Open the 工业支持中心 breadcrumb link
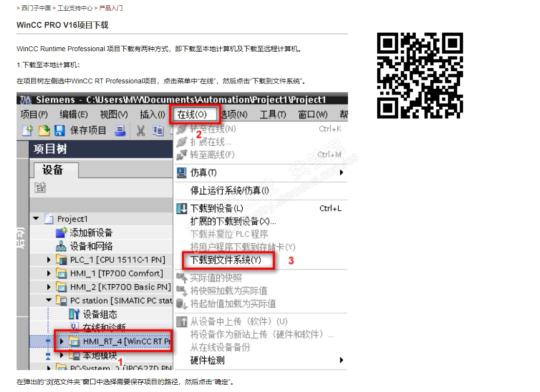 click(x=75, y=8)
